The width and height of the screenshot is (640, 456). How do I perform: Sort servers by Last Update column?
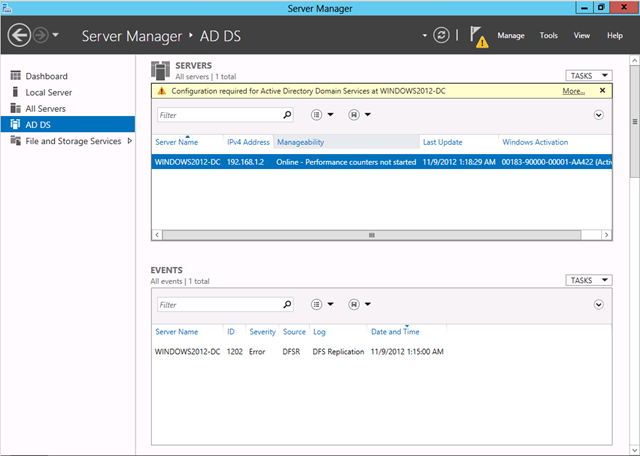(x=442, y=142)
